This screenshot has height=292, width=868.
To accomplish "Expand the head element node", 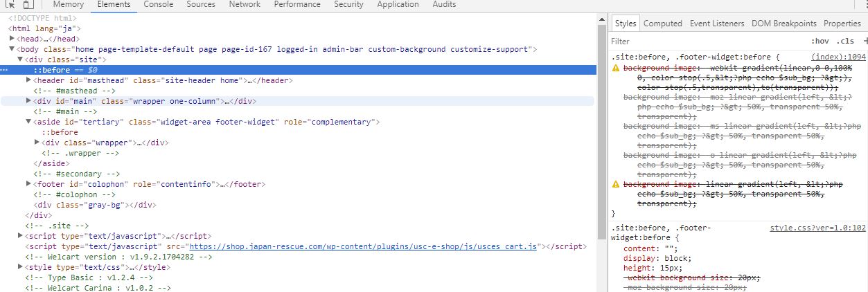I will point(12,39).
